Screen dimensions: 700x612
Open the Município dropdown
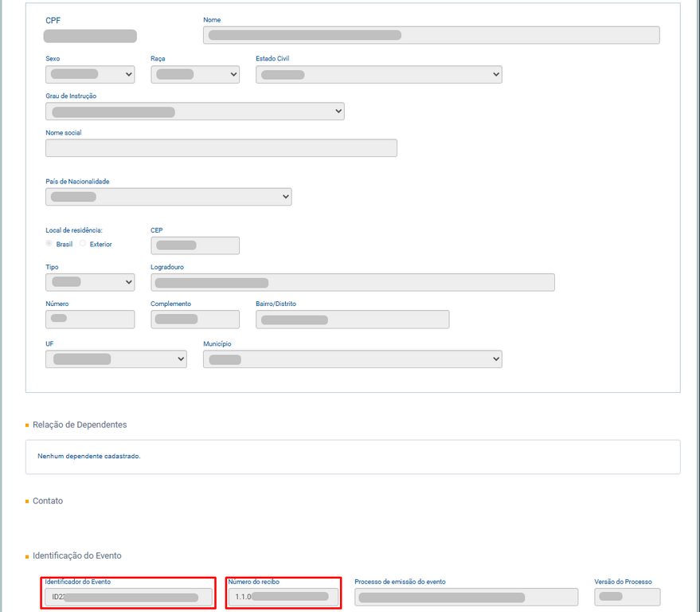click(352, 359)
